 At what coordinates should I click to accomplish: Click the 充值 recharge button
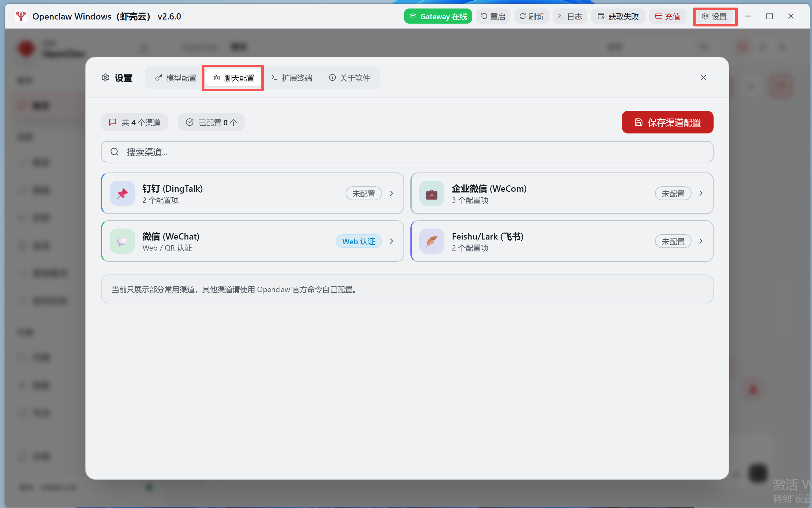point(667,16)
